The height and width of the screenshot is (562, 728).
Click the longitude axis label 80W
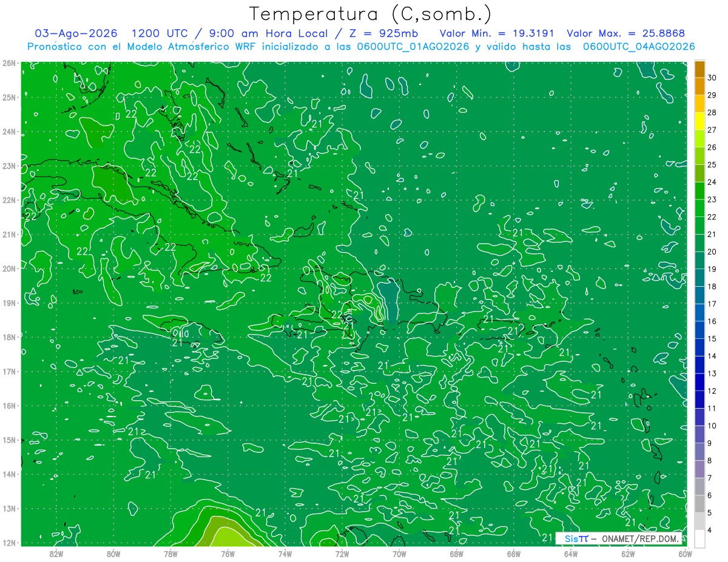(113, 553)
